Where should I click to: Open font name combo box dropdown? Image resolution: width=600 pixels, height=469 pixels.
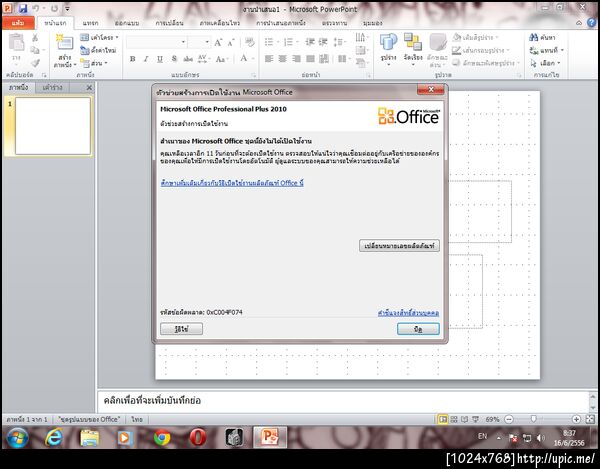point(183,42)
